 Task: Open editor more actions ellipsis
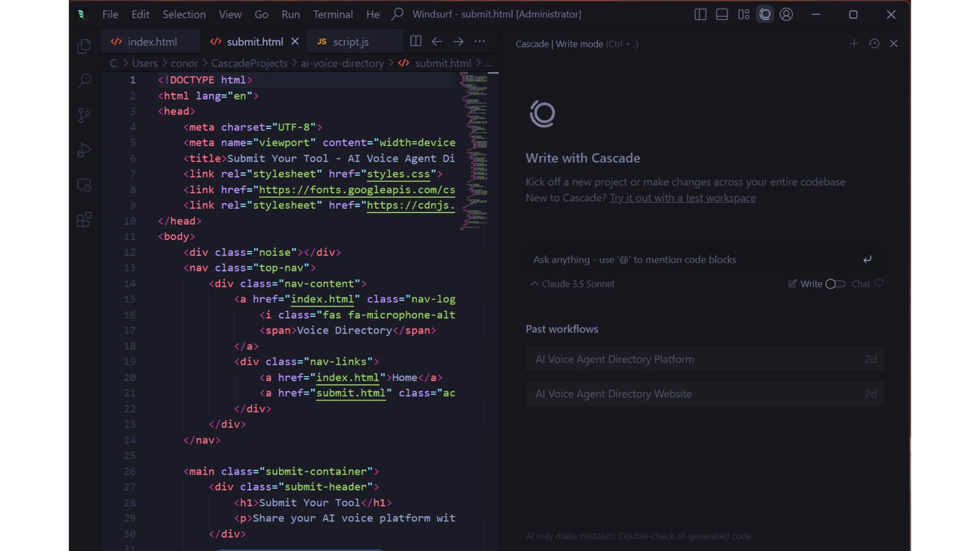pyautogui.click(x=480, y=42)
